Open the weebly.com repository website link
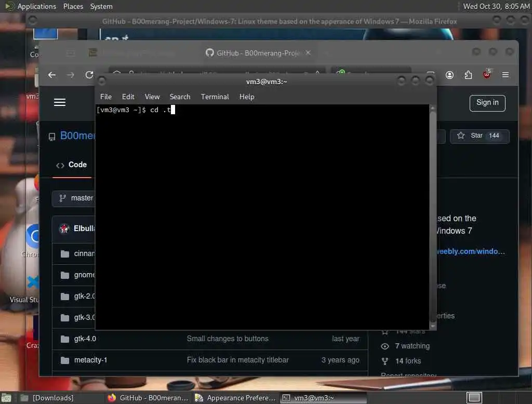 point(471,251)
